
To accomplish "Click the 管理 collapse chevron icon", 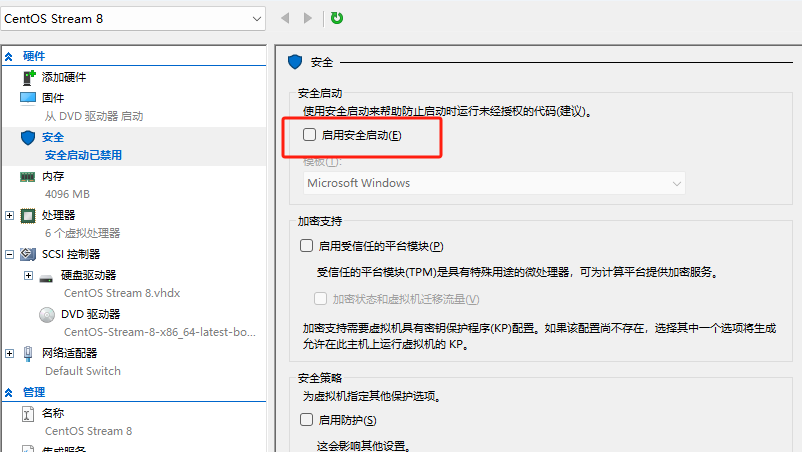I will (x=9, y=393).
